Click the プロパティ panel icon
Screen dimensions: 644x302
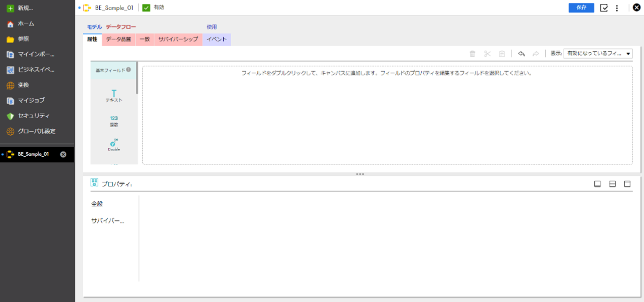(94, 183)
